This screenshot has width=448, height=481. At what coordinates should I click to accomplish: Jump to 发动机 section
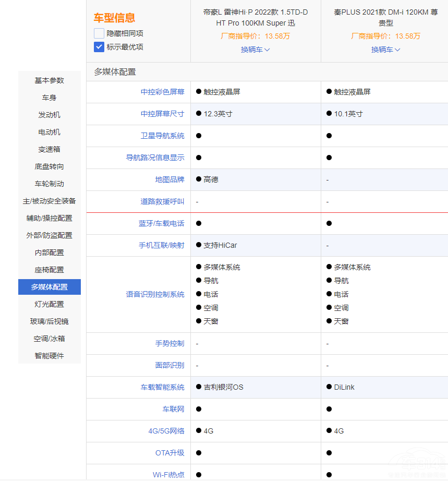(x=50, y=115)
